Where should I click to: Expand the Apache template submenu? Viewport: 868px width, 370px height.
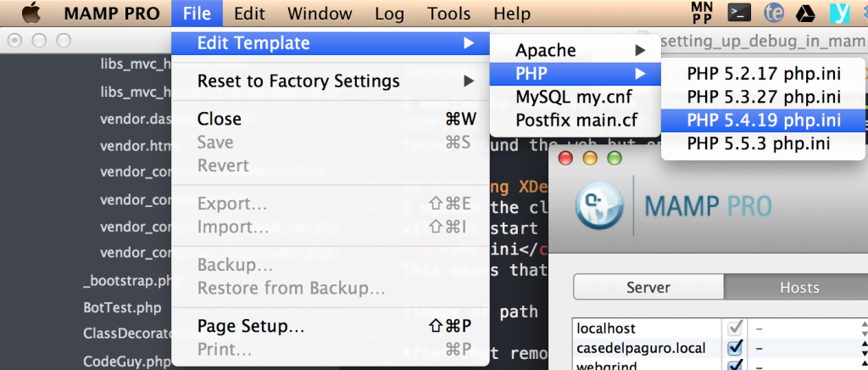point(576,50)
